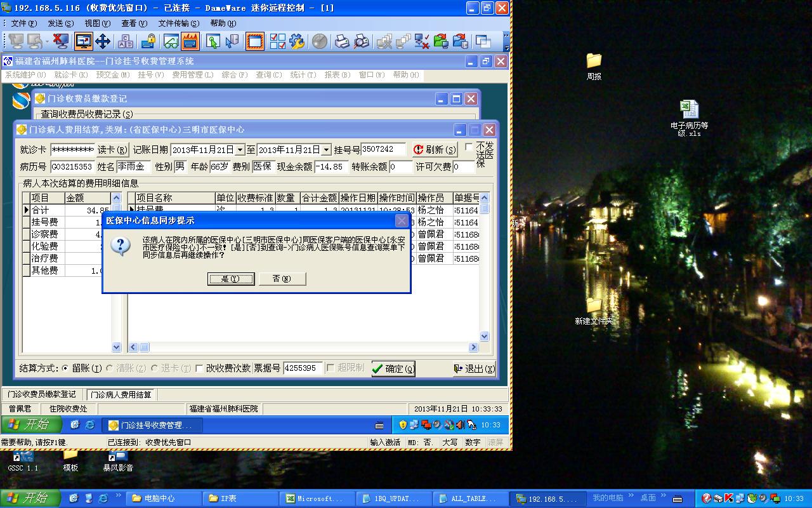
Task: Click the computer with red X icon
Action: 422,41
